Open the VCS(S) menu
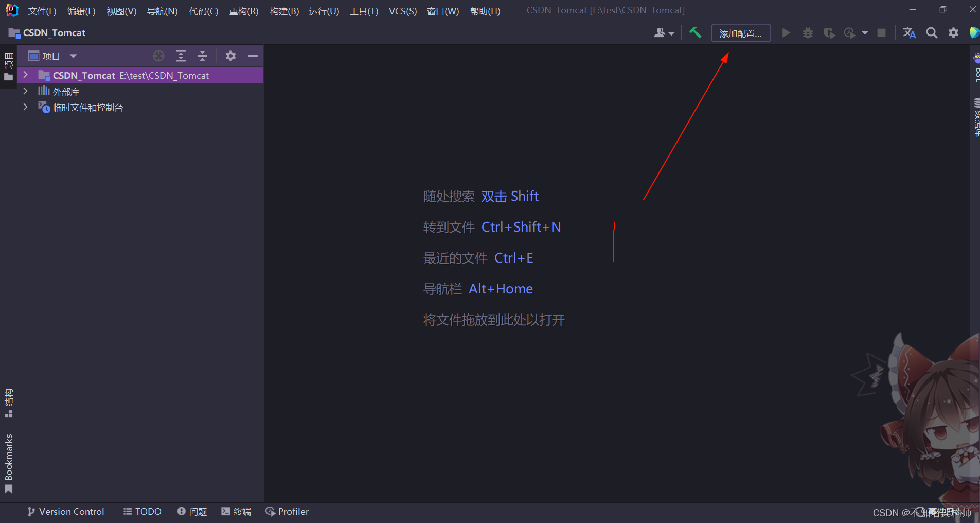The width and height of the screenshot is (980, 523). 402,11
